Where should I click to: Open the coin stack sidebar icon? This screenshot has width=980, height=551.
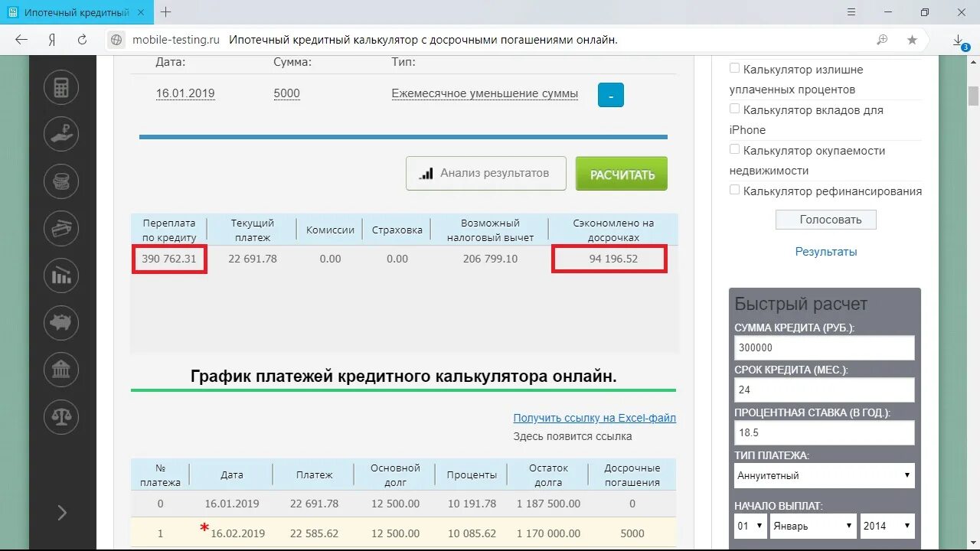point(61,181)
